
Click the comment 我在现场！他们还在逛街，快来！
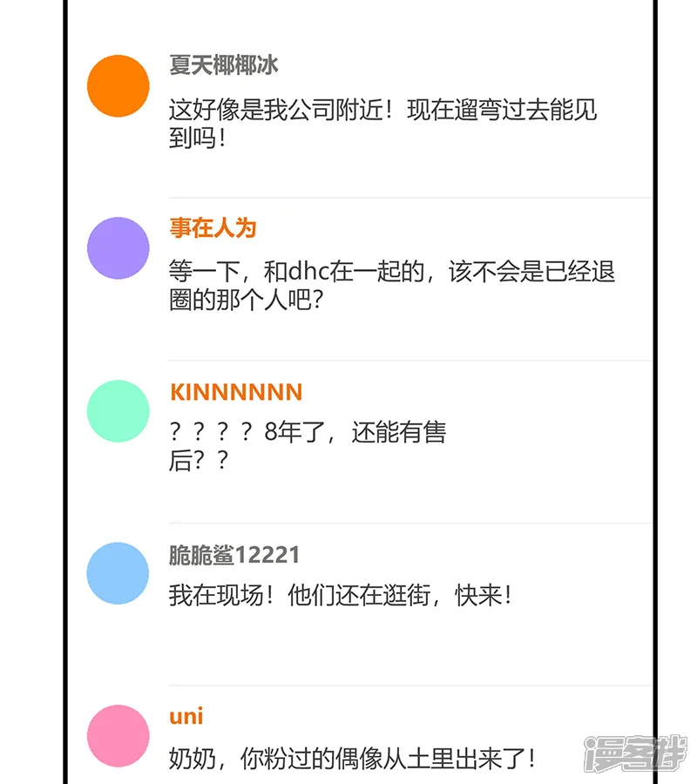[340, 596]
